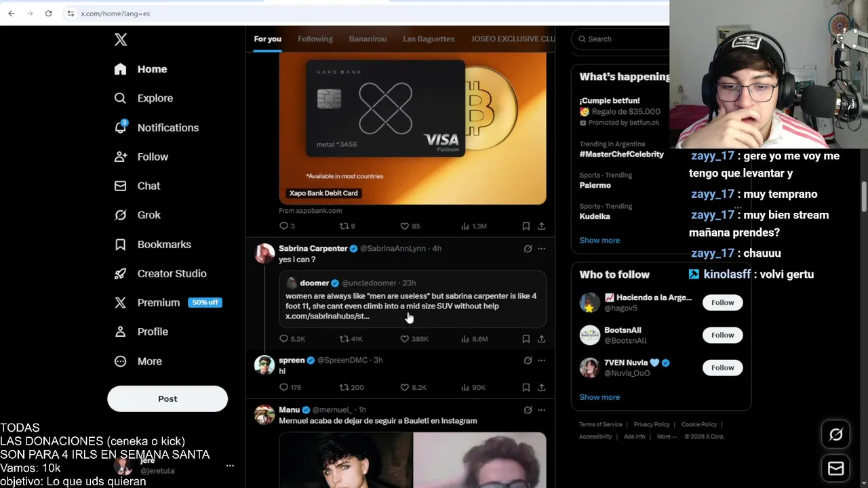Open the floating messages envelope button
The width and height of the screenshot is (868, 488).
click(x=836, y=468)
